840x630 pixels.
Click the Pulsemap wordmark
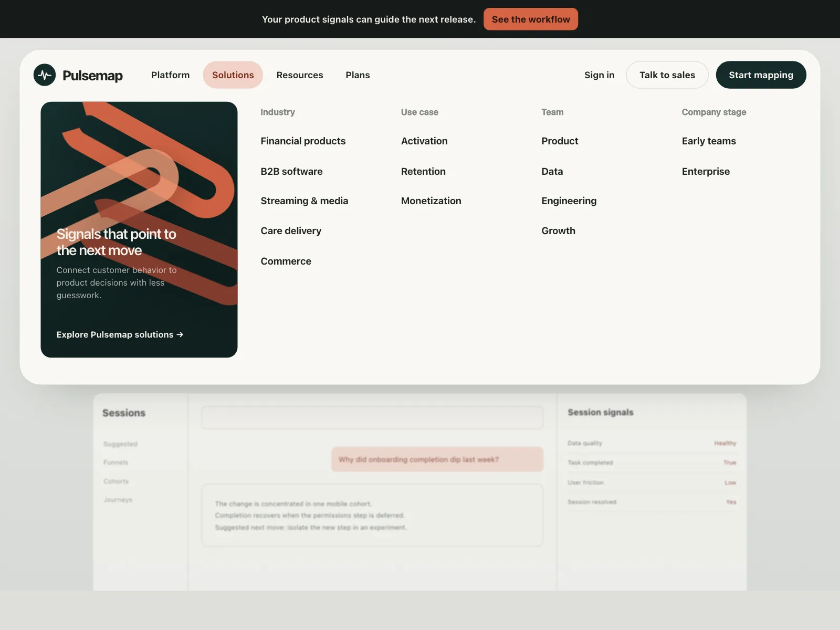pos(92,75)
